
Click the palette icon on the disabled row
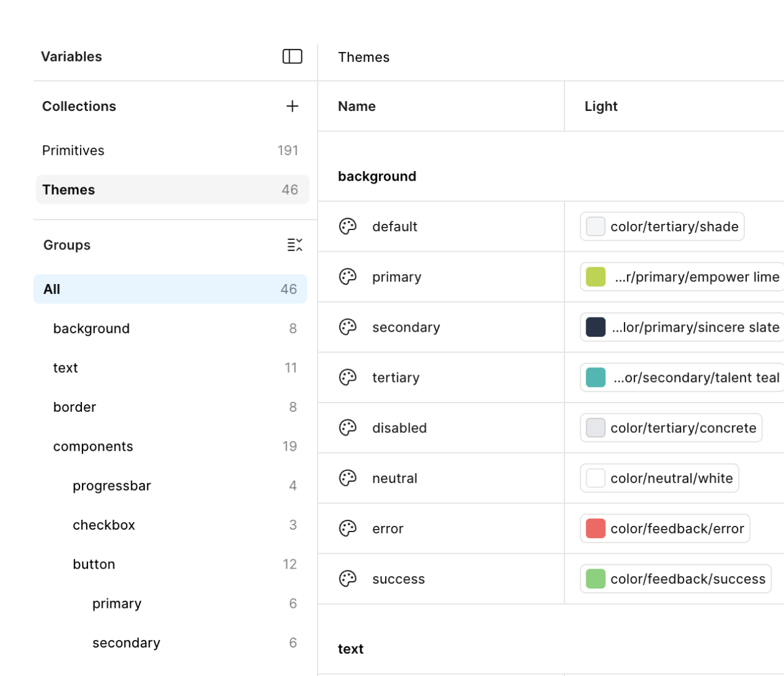(348, 427)
